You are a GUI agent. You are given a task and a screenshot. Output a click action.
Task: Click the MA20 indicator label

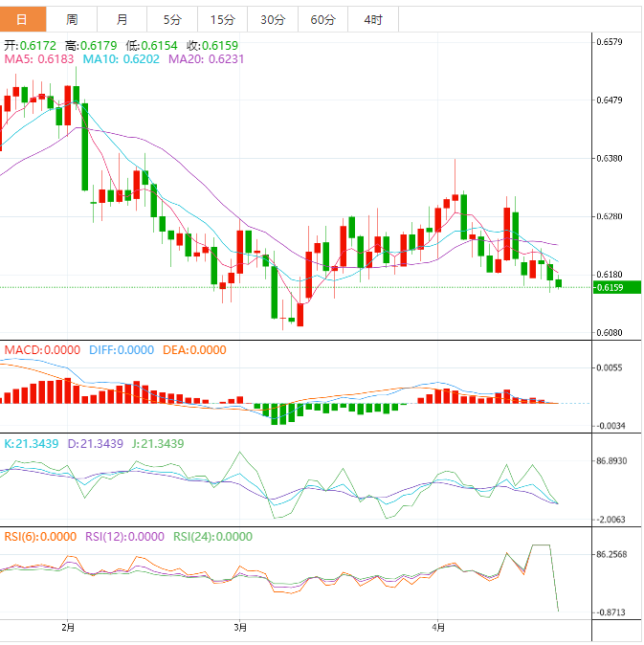click(206, 59)
